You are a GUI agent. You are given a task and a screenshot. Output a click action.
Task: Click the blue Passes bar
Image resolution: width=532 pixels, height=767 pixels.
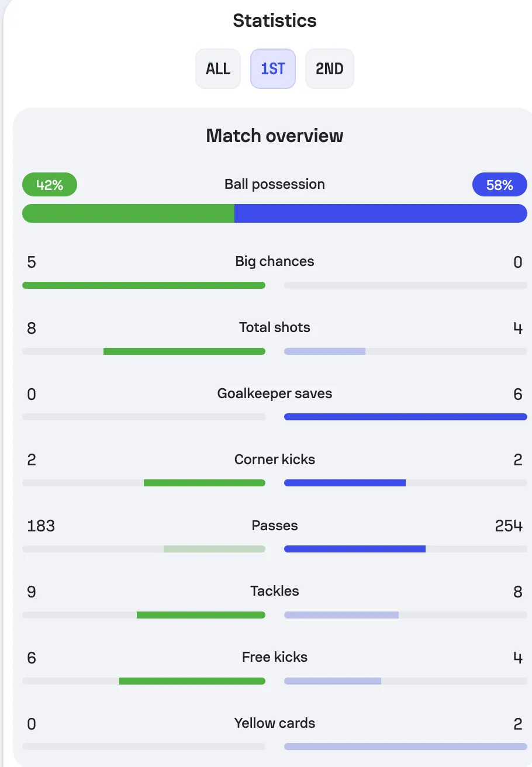(x=355, y=549)
